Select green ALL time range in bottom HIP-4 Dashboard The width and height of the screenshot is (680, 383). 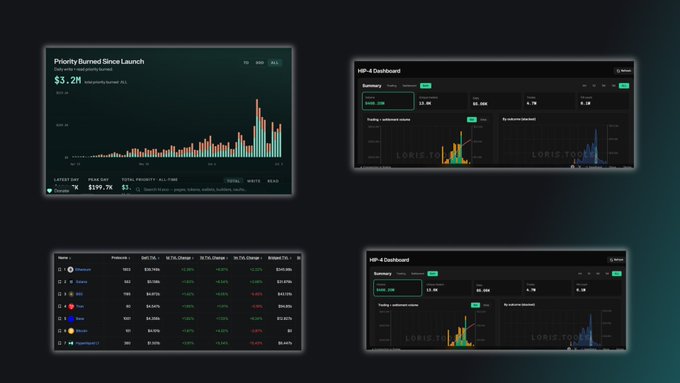pyautogui.click(x=616, y=274)
